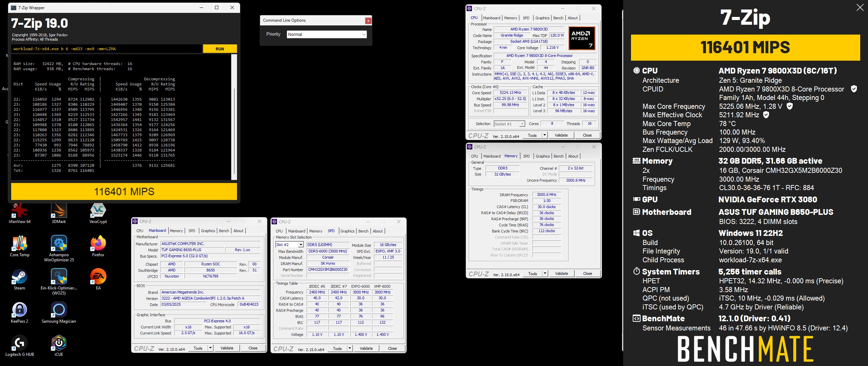Click the AMD Ryzen 7 logo in CPU-Z
This screenshot has height=366, width=868.
pyautogui.click(x=581, y=38)
